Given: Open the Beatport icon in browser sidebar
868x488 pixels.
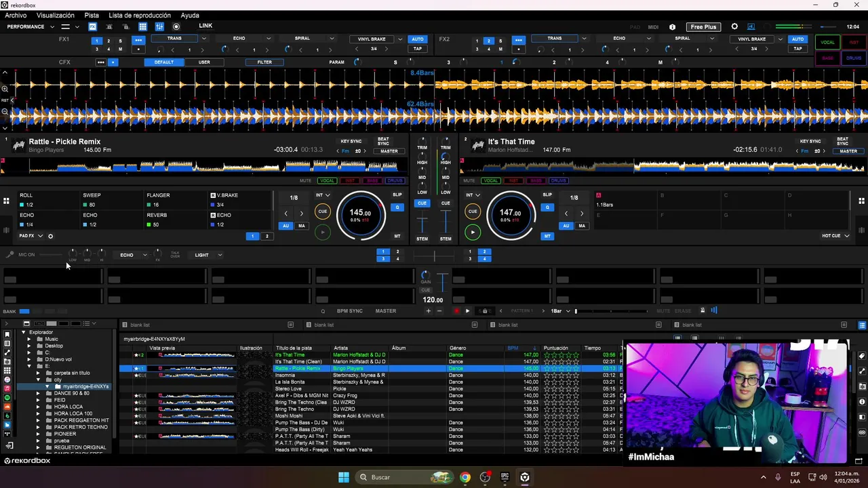Looking at the screenshot, I should (7, 415).
